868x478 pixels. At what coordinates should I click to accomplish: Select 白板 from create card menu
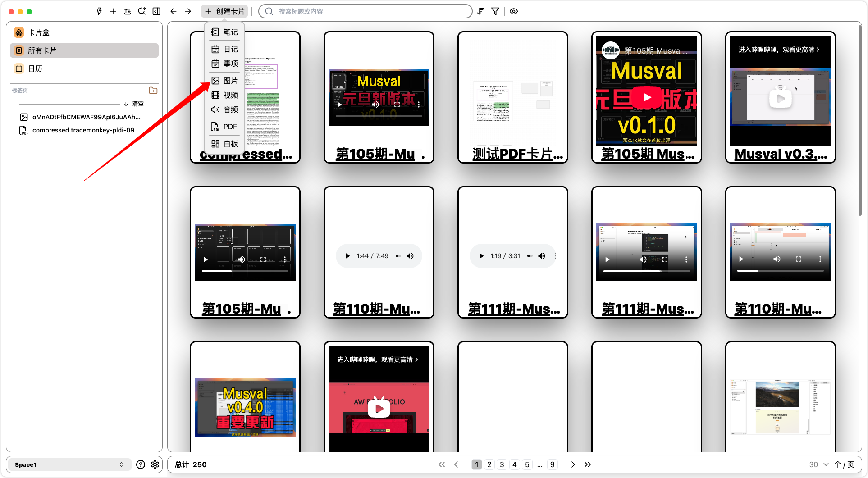pyautogui.click(x=224, y=144)
